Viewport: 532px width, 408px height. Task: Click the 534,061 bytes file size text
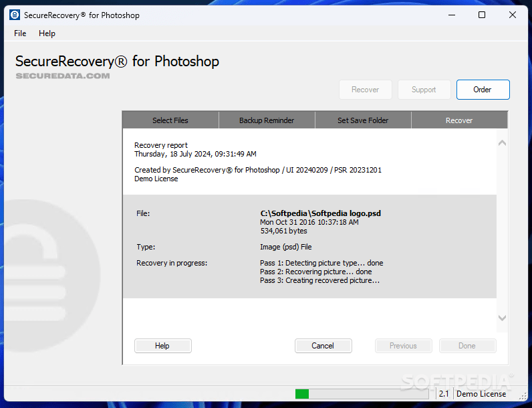point(283,231)
